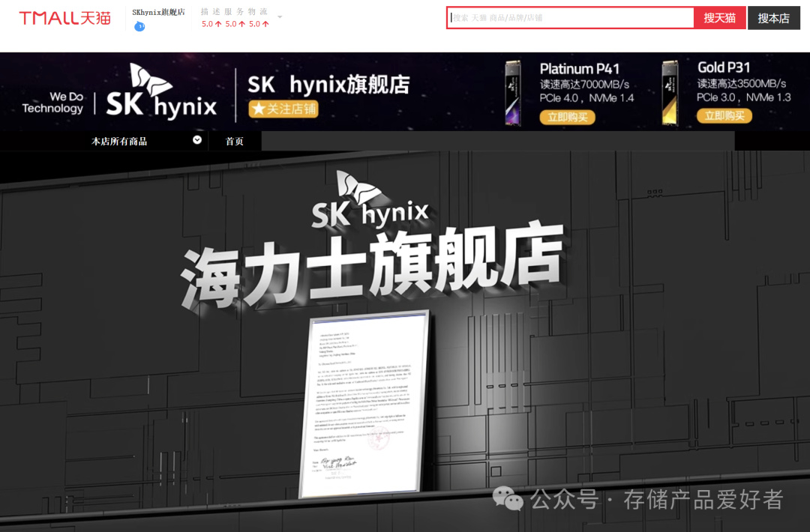Click the We Do Technology slogan
The height and width of the screenshot is (532, 810).
pos(52,102)
